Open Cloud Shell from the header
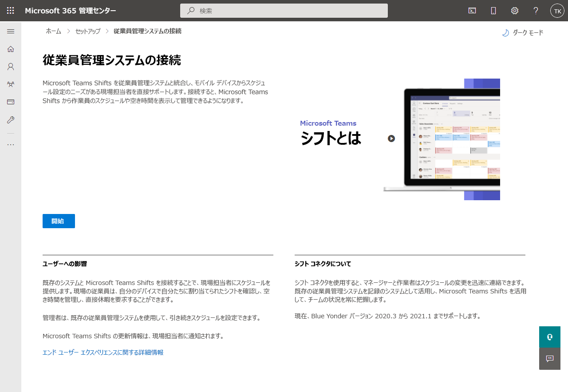The height and width of the screenshot is (392, 568). [472, 11]
